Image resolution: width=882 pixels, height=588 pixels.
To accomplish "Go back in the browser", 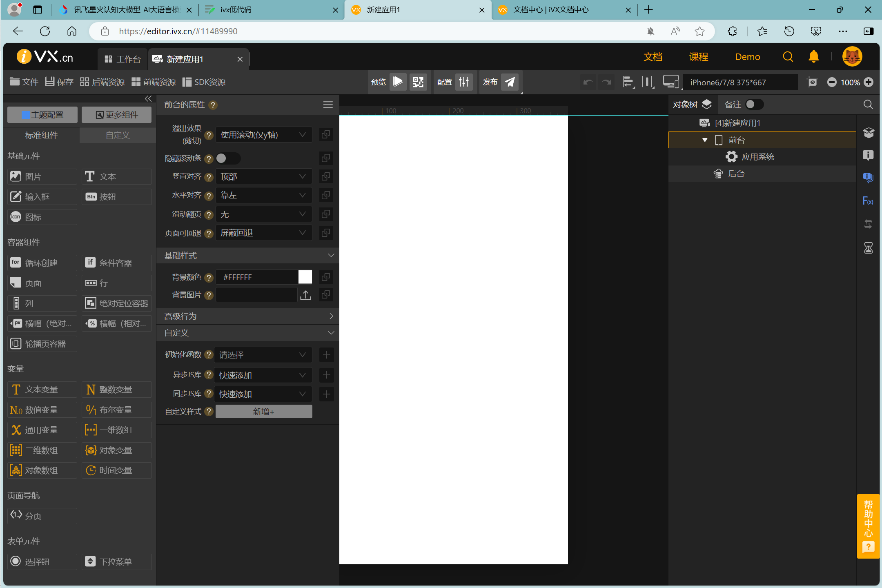I will click(18, 31).
